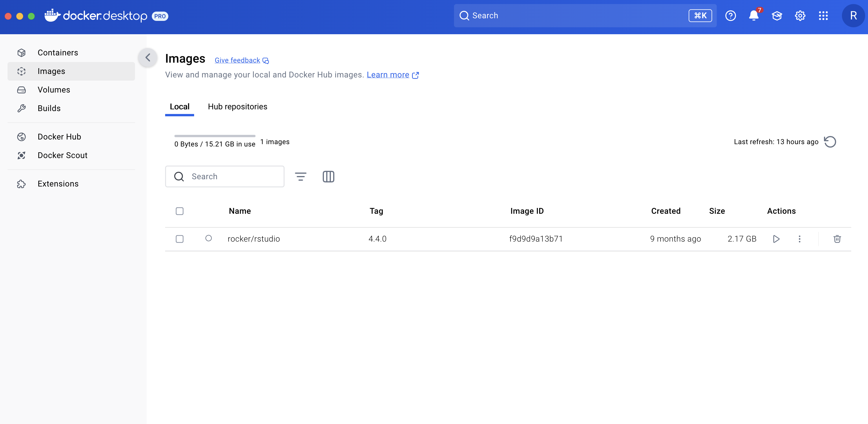868x424 pixels.
Task: Switch to Hub repositories tab
Action: (x=237, y=107)
